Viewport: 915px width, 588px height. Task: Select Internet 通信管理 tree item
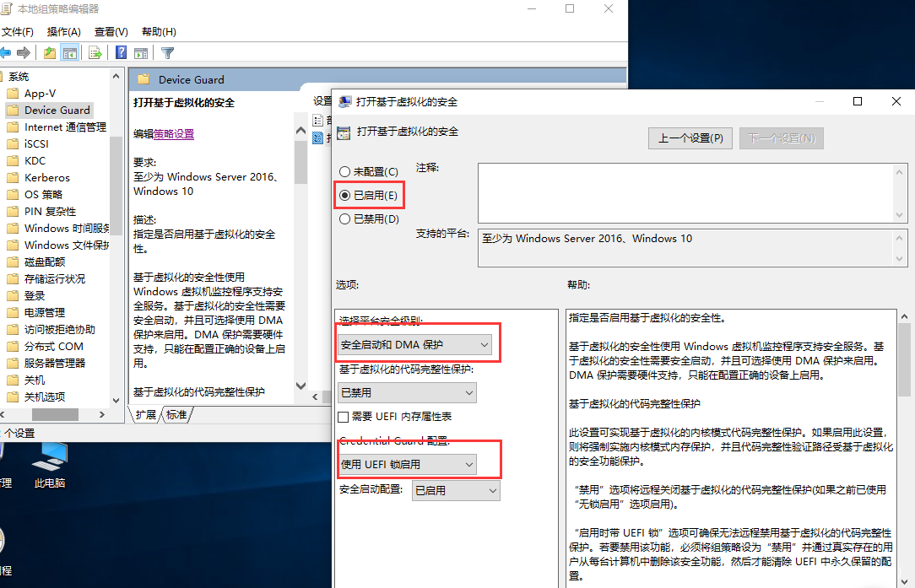(x=65, y=127)
